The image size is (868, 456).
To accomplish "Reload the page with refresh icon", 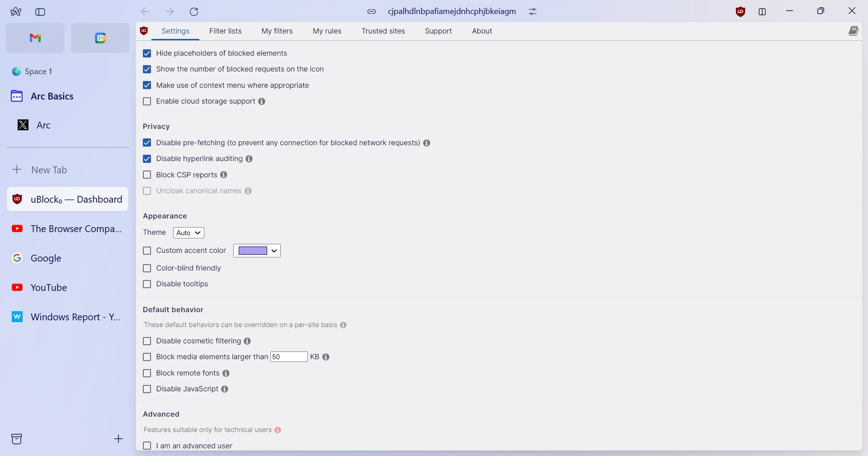I will coord(194,12).
